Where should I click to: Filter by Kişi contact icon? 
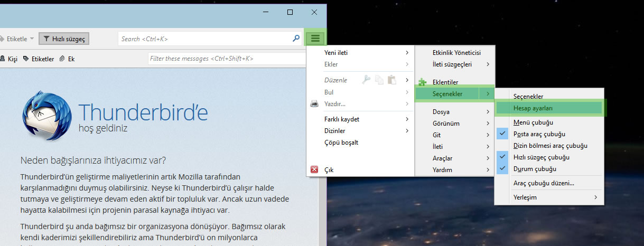(x=3, y=59)
